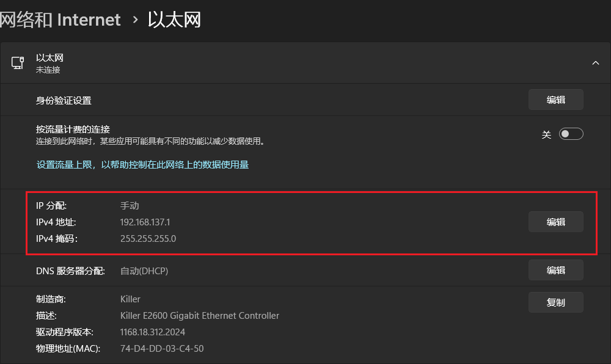Viewport: 611px width, 364px height.
Task: Open the 设置流量上限 link
Action: pos(142,165)
